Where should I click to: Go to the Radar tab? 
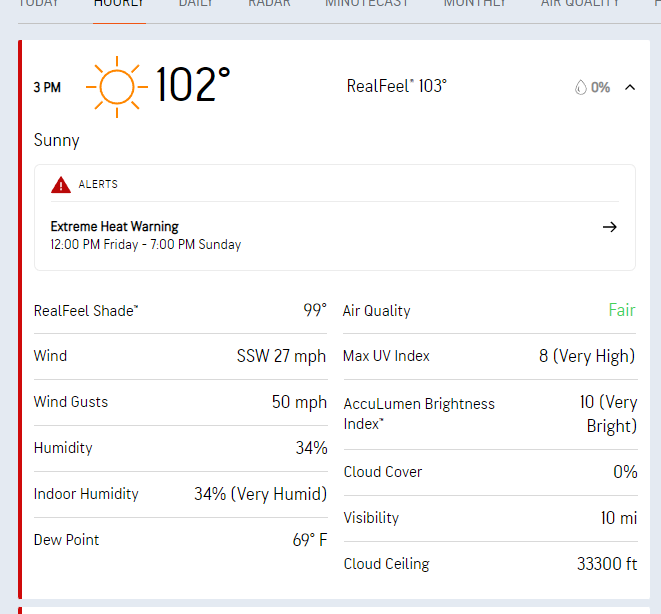(269, 3)
